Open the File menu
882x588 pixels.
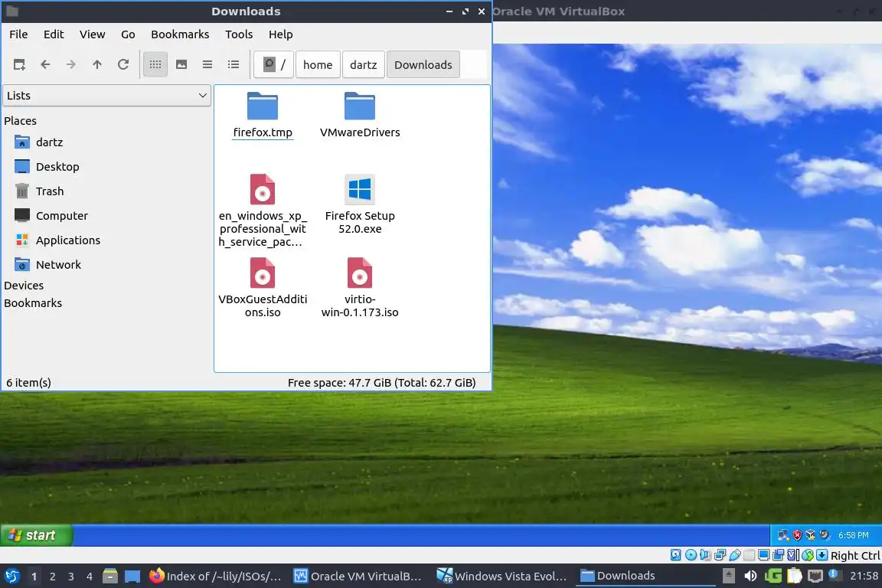click(18, 34)
